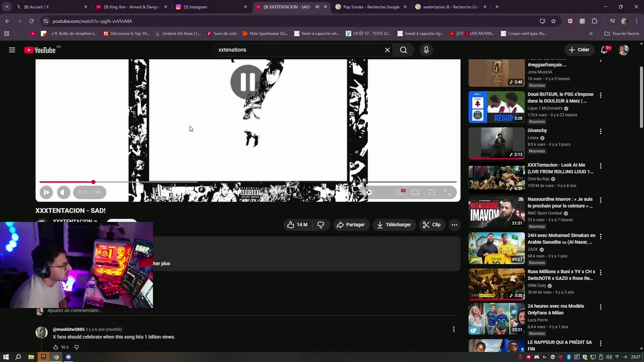The image size is (644, 362).
Task: Open the three-dots more actions under video
Action: 454,225
